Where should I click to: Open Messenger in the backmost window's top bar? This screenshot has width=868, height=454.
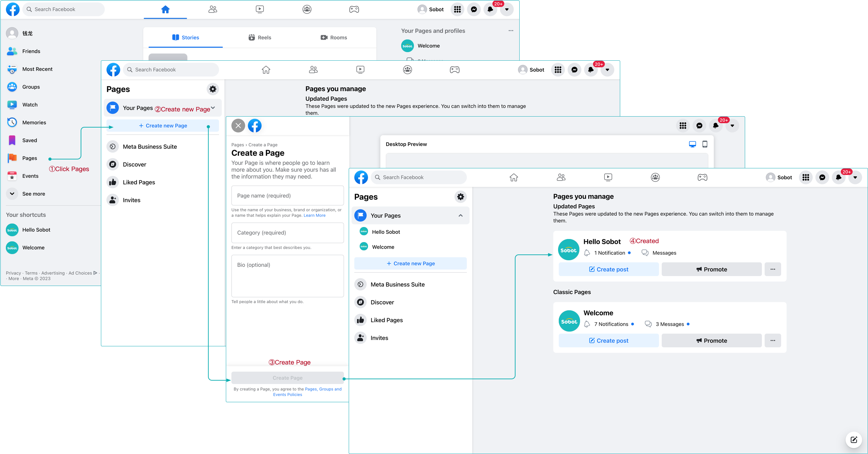click(x=474, y=9)
